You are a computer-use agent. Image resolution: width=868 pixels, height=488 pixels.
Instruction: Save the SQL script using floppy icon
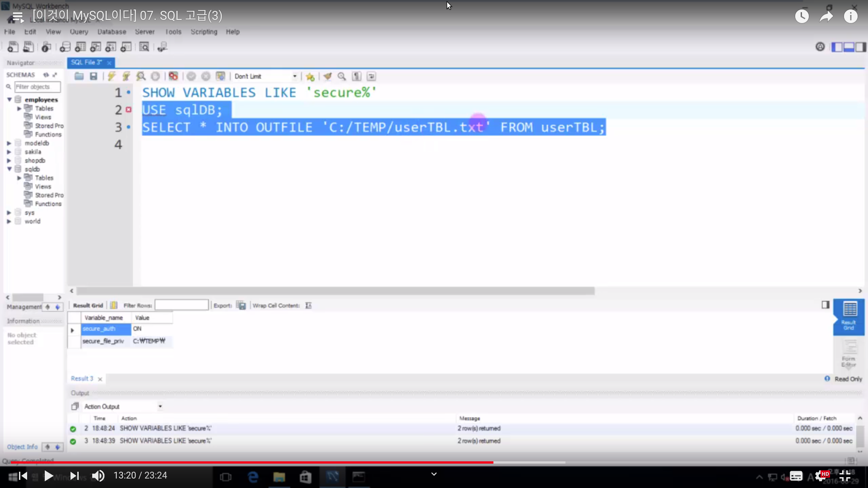tap(94, 76)
